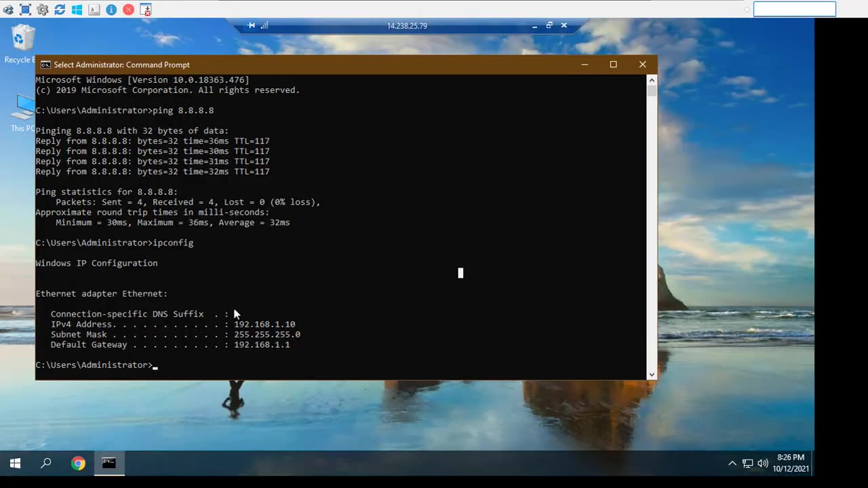The height and width of the screenshot is (488, 868).
Task: Click the Command Prompt scrollbar thumb
Action: click(x=652, y=90)
